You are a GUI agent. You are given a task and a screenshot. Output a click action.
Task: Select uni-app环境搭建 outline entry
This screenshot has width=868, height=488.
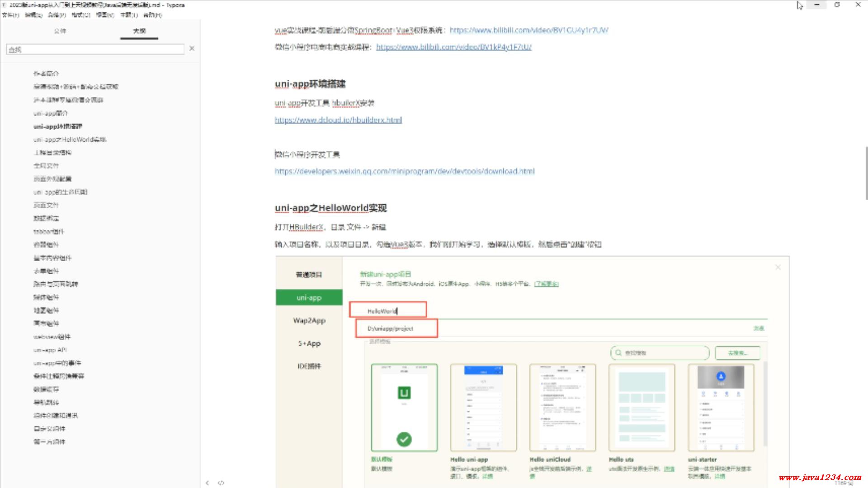[x=58, y=126]
